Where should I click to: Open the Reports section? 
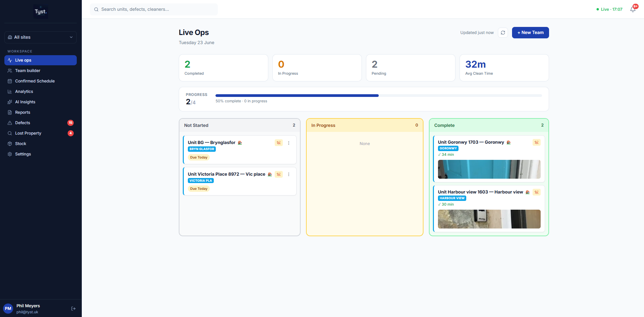click(x=40, y=112)
